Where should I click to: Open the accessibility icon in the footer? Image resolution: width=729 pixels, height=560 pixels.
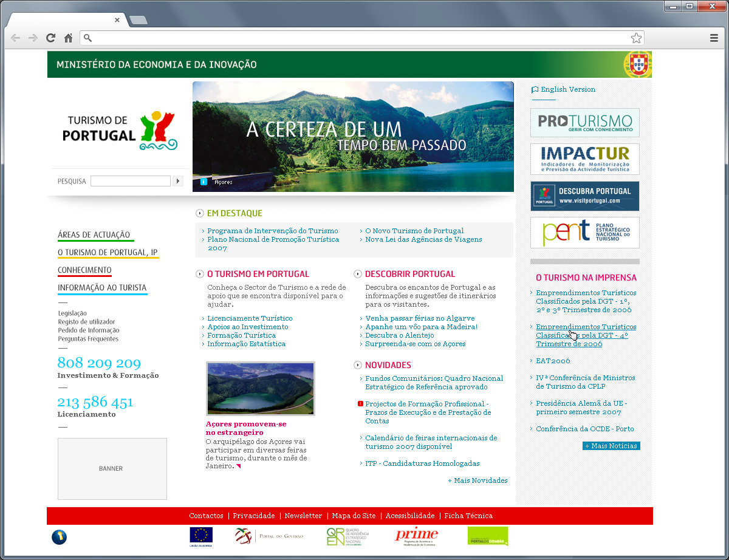[x=59, y=537]
